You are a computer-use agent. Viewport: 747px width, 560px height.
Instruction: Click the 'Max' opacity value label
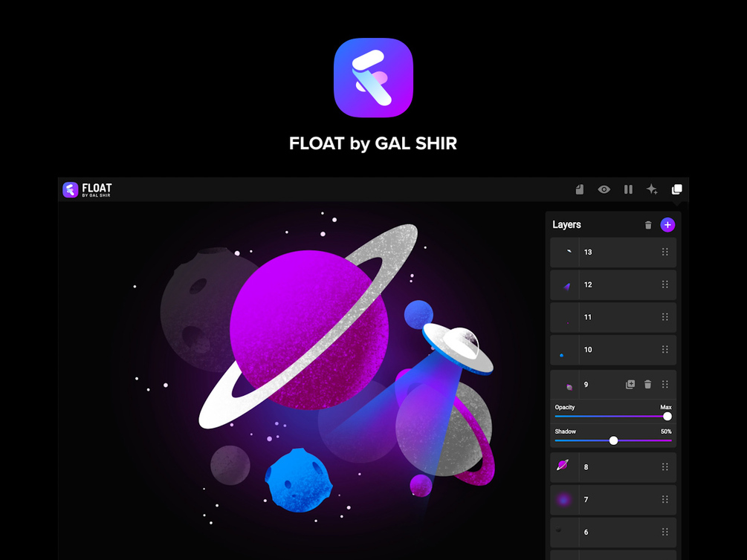click(x=665, y=407)
